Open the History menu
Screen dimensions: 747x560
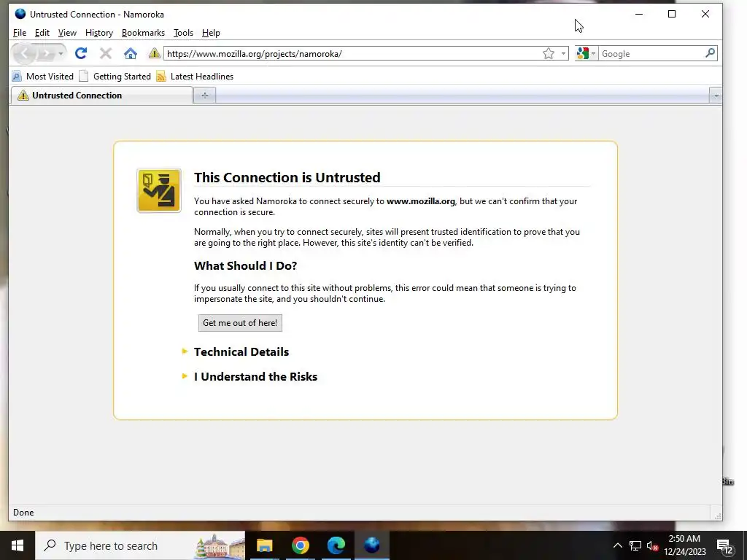tap(99, 33)
